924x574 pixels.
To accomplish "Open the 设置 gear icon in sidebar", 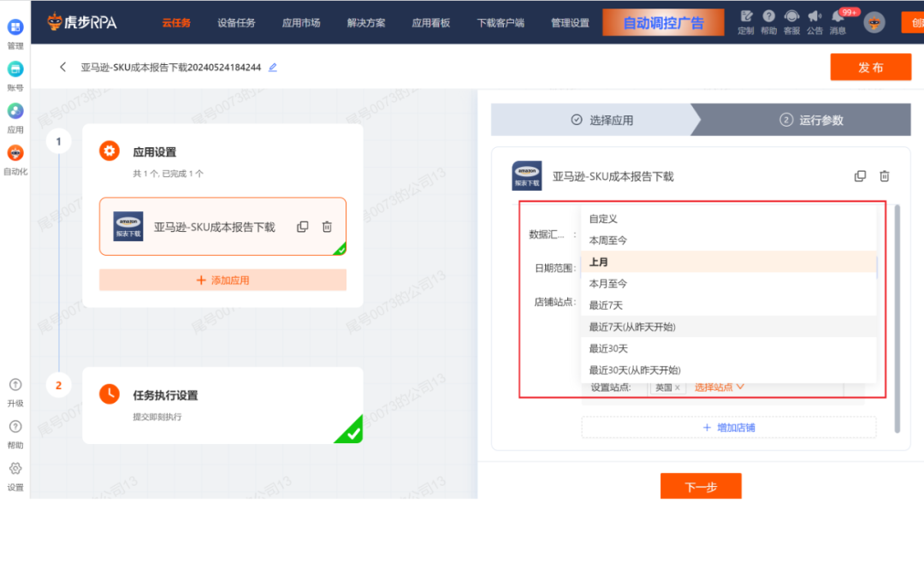I will pos(15,469).
